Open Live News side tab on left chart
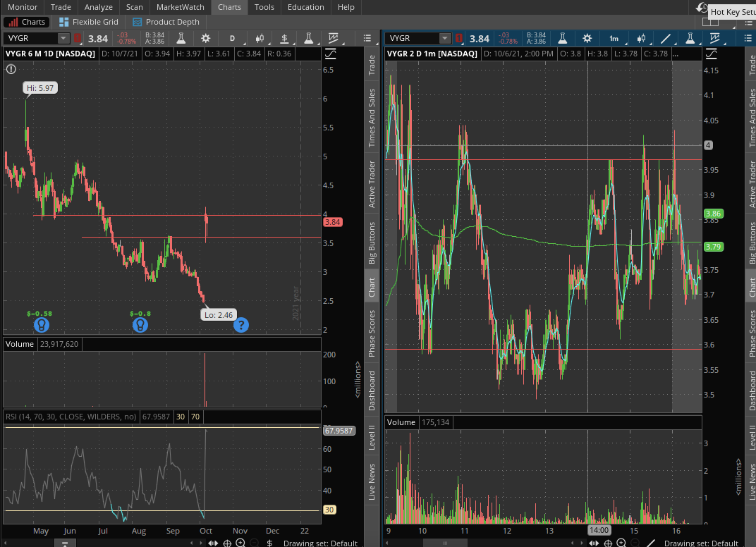Viewport: 756px width, 547px height. pos(372,482)
